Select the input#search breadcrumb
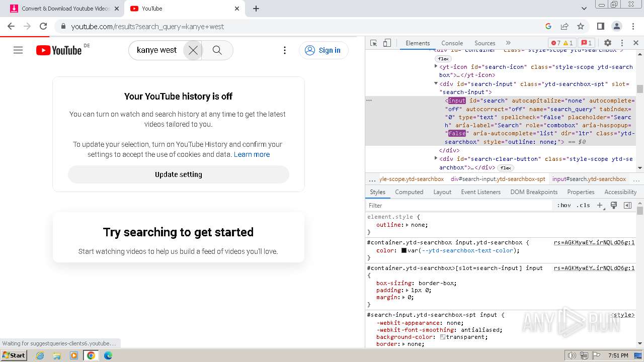 (x=589, y=179)
